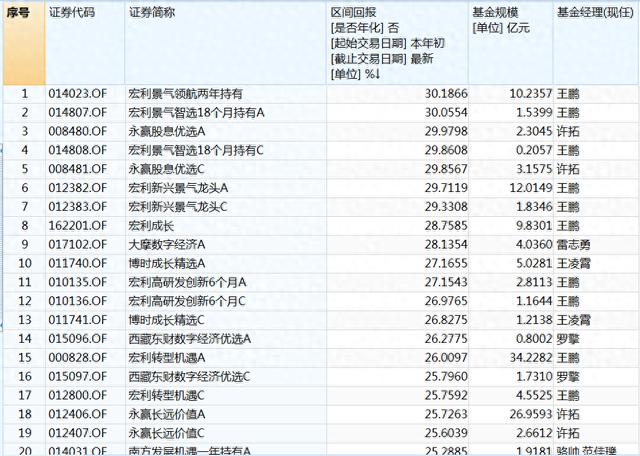The height and width of the screenshot is (456, 640).
Task: Select return value 29.3308
Action: pyautogui.click(x=446, y=207)
